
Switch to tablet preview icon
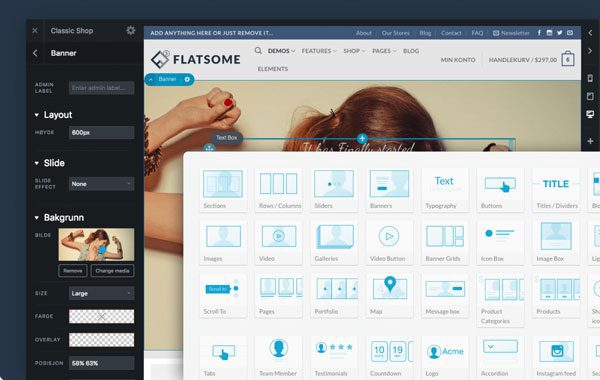(x=590, y=96)
